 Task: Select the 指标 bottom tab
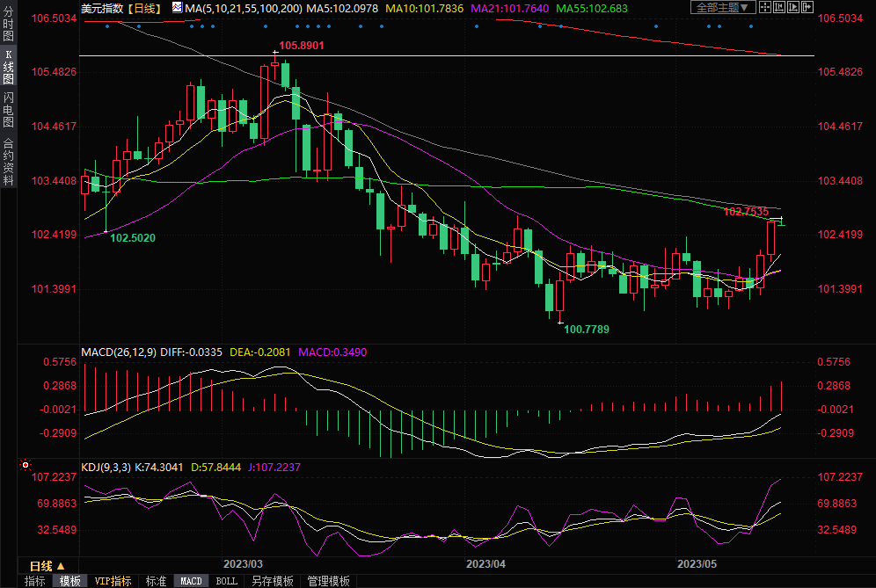point(35,581)
